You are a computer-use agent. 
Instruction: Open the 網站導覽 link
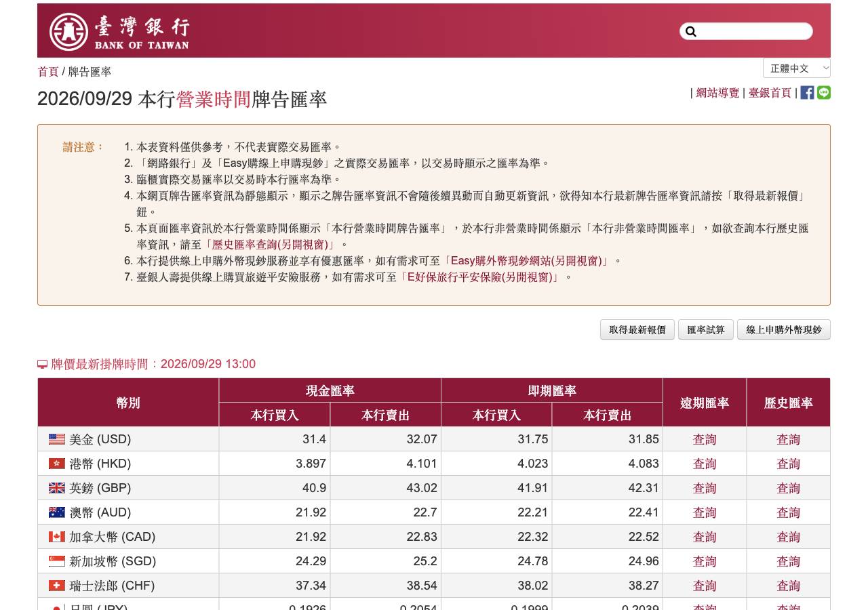point(717,93)
